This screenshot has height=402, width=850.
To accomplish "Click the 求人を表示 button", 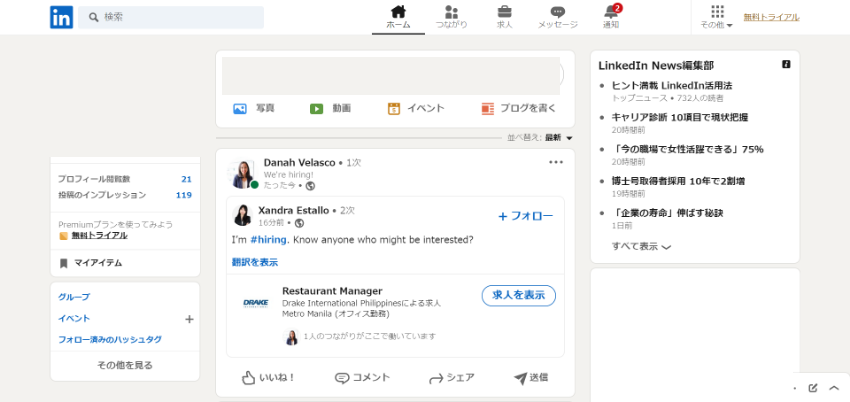I will [518, 295].
